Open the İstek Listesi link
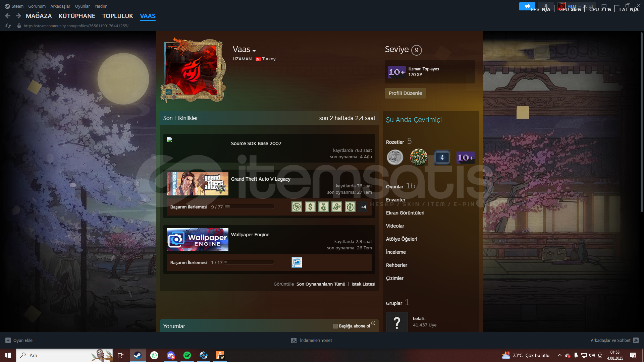Screen dimensions: 644x362 [363, 284]
